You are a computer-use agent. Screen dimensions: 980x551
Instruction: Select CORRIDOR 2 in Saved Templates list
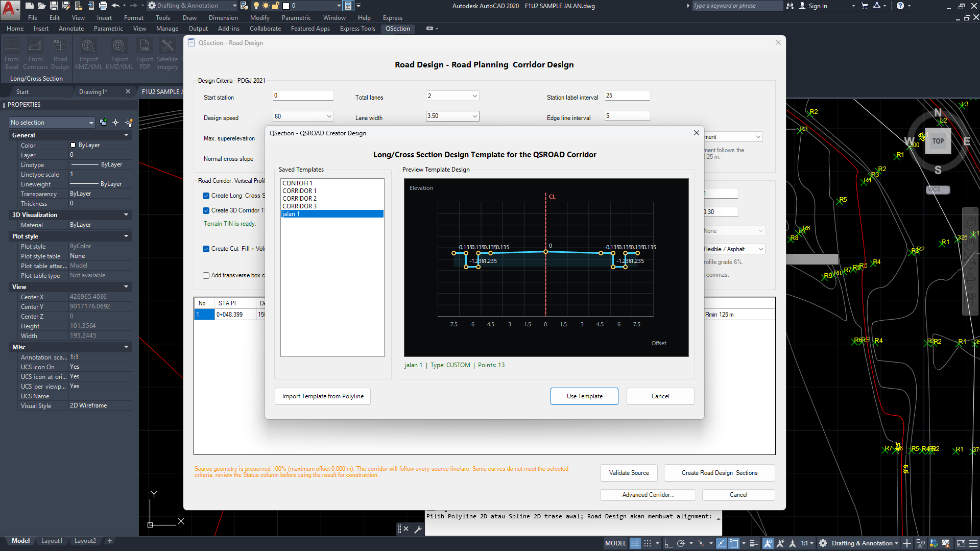(332, 199)
